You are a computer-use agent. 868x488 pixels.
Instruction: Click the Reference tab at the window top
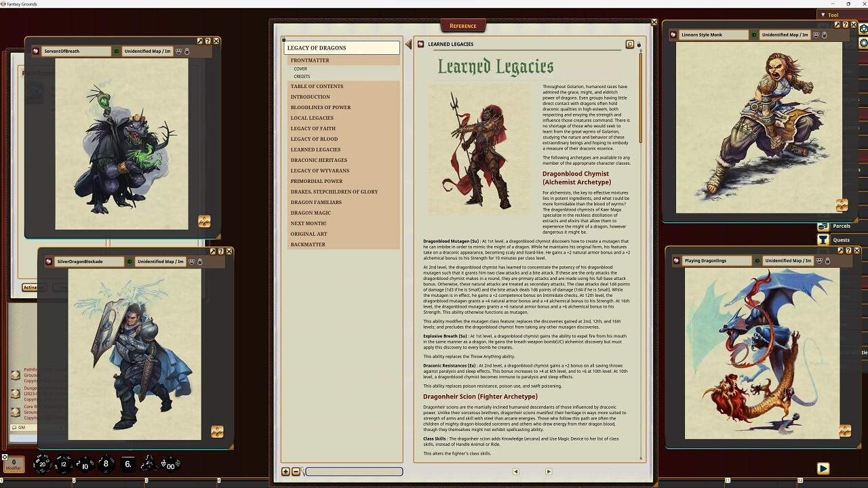click(x=463, y=25)
